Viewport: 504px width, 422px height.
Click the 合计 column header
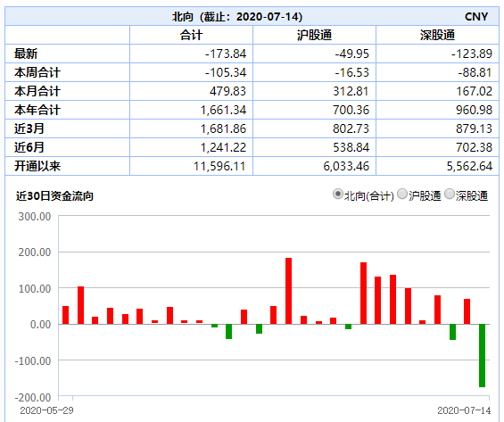[x=191, y=35]
